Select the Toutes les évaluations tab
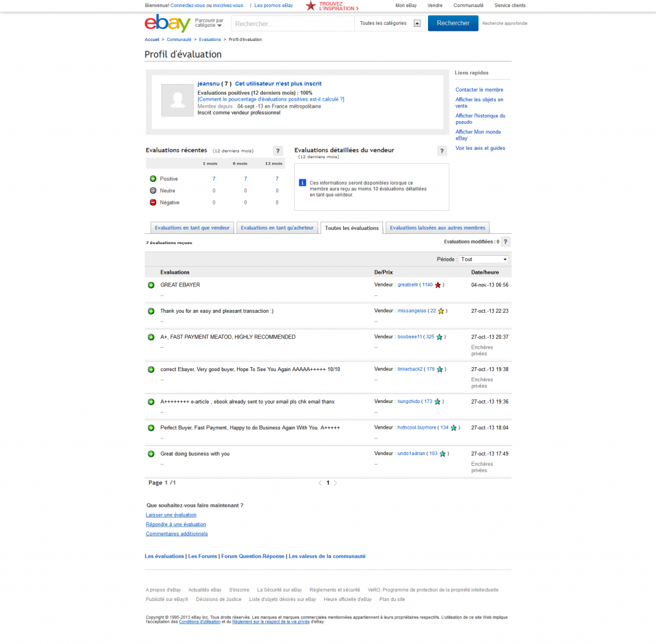 tap(352, 228)
